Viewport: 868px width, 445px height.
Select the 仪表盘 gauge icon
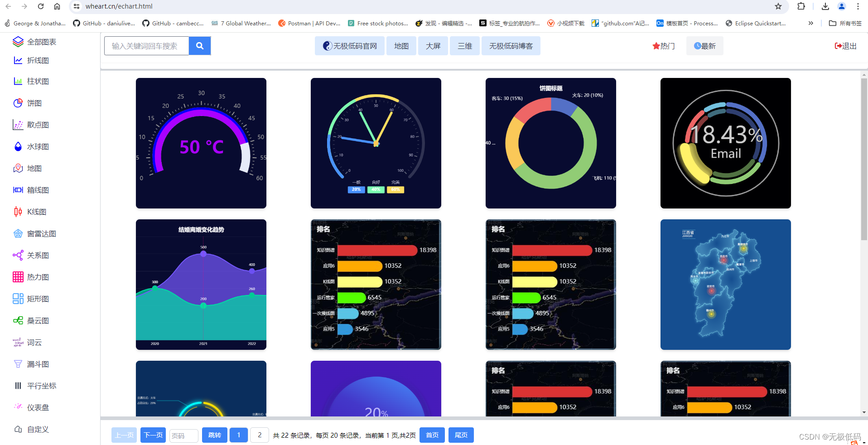pyautogui.click(x=18, y=406)
